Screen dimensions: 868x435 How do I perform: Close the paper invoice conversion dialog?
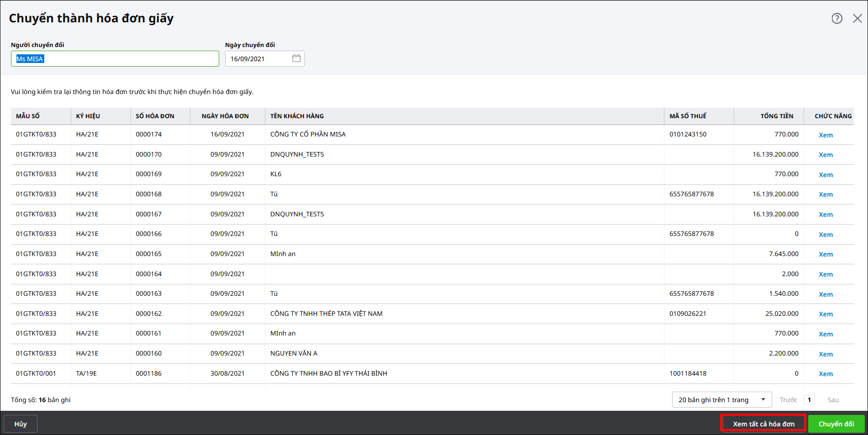click(x=857, y=18)
